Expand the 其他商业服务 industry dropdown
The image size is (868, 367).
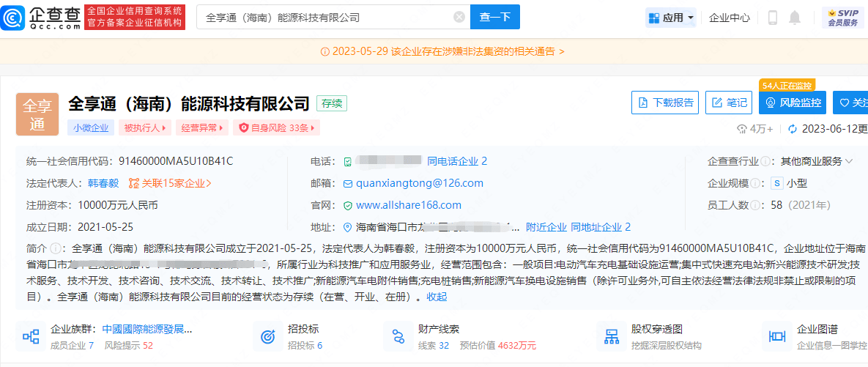[x=817, y=162]
